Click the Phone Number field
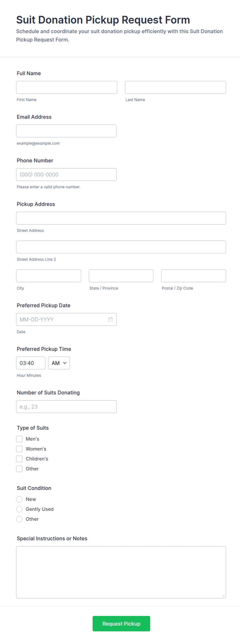The width and height of the screenshot is (240, 644). (66, 175)
